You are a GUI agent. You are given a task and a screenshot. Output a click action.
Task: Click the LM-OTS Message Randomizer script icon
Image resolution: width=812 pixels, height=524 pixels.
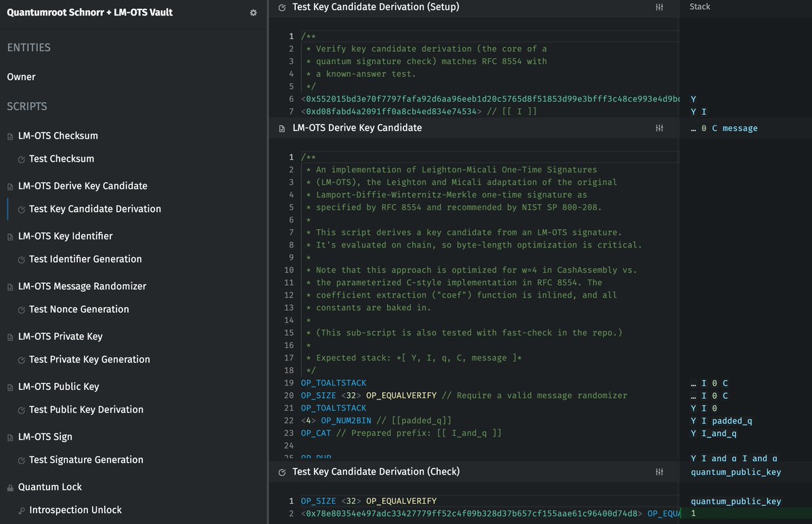(10, 287)
